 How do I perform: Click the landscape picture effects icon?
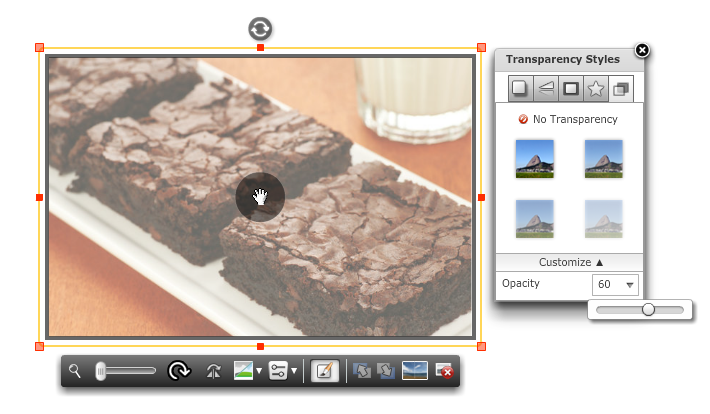(243, 371)
